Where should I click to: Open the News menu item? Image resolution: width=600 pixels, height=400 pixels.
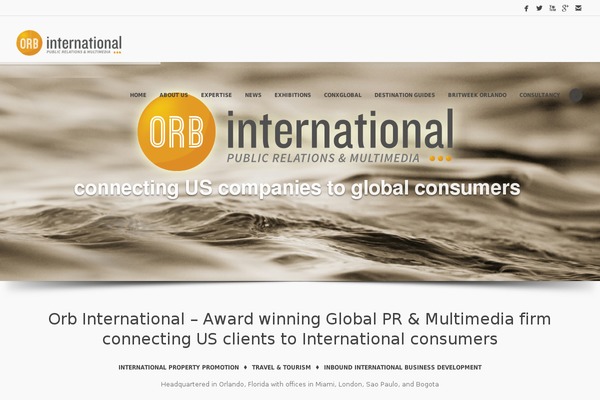(x=253, y=95)
